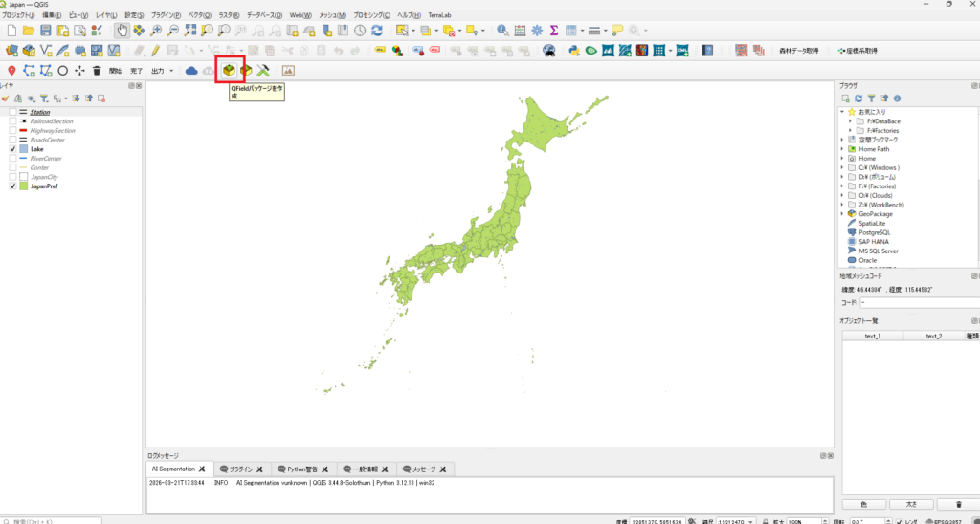Select the Pan Map hand tool
Viewport: 980px width, 524px height.
coord(122,32)
